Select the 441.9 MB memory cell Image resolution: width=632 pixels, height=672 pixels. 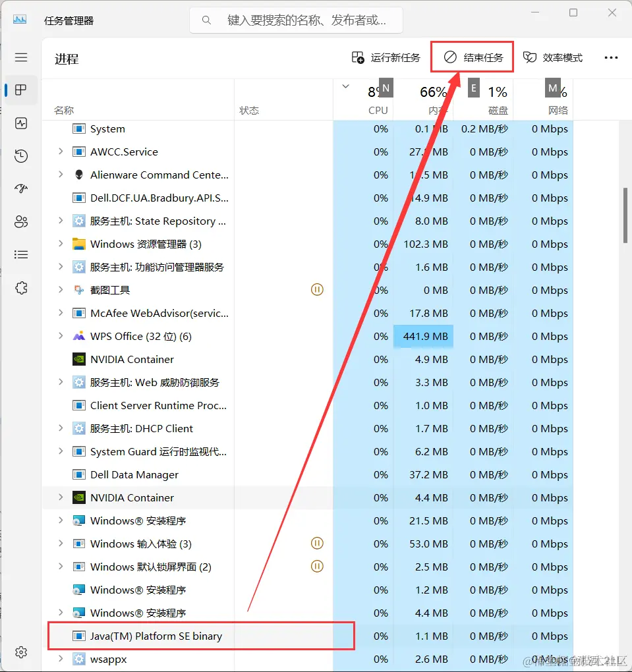point(423,337)
